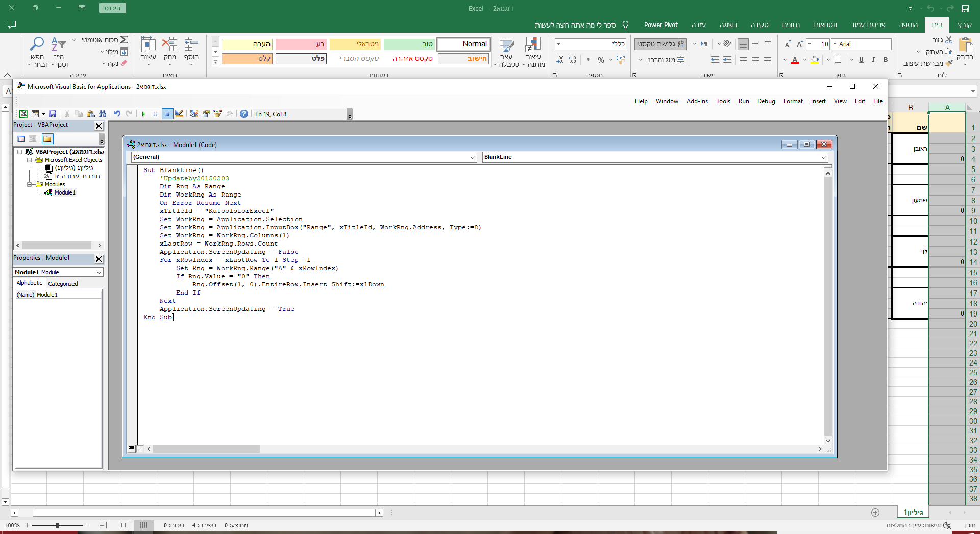This screenshot has height=534, width=980.
Task: Click the code window horizontal scrollbar
Action: [207, 449]
